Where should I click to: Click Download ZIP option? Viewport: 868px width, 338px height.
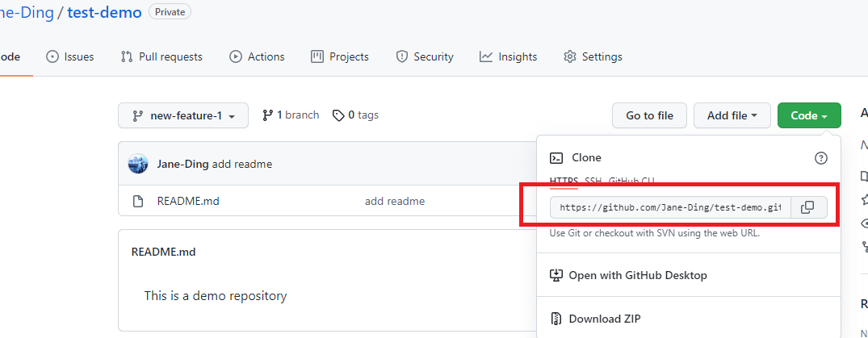[x=595, y=319]
